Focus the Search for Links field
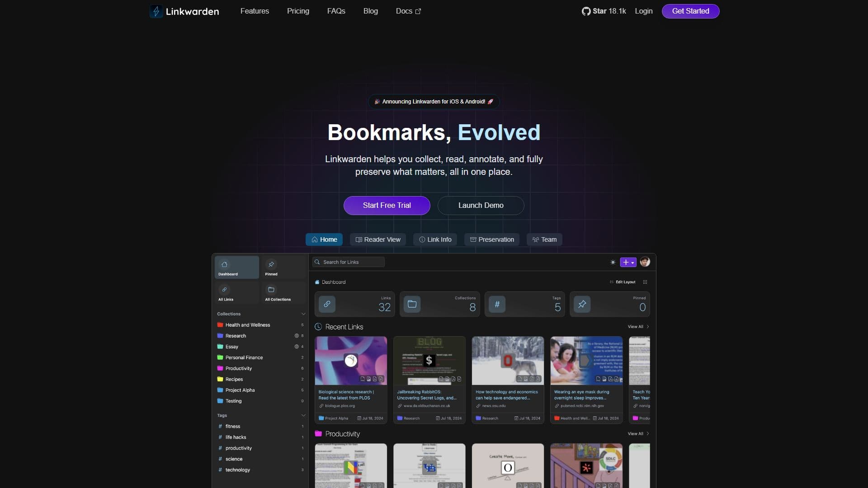Screen dimensions: 868x488 click(349, 262)
